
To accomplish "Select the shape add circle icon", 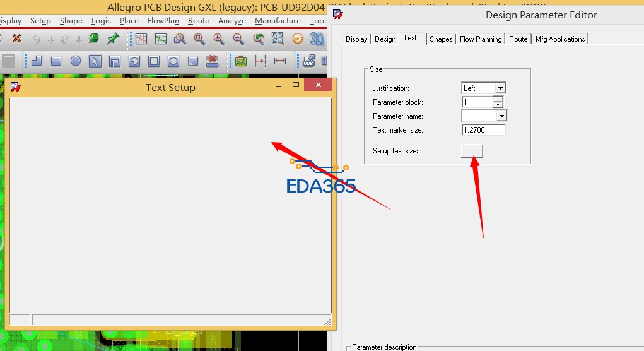I will click(76, 61).
